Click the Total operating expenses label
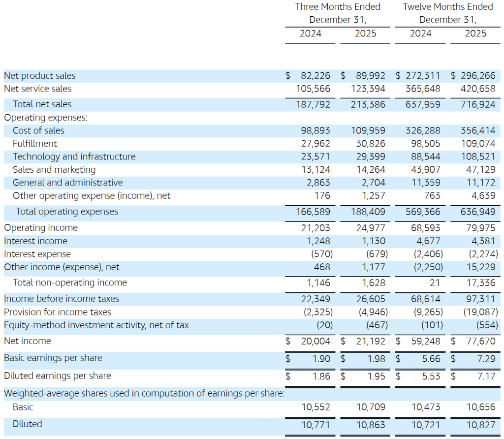 [67, 212]
